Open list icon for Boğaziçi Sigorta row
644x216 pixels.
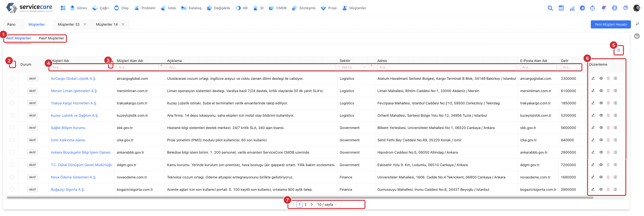615,190
